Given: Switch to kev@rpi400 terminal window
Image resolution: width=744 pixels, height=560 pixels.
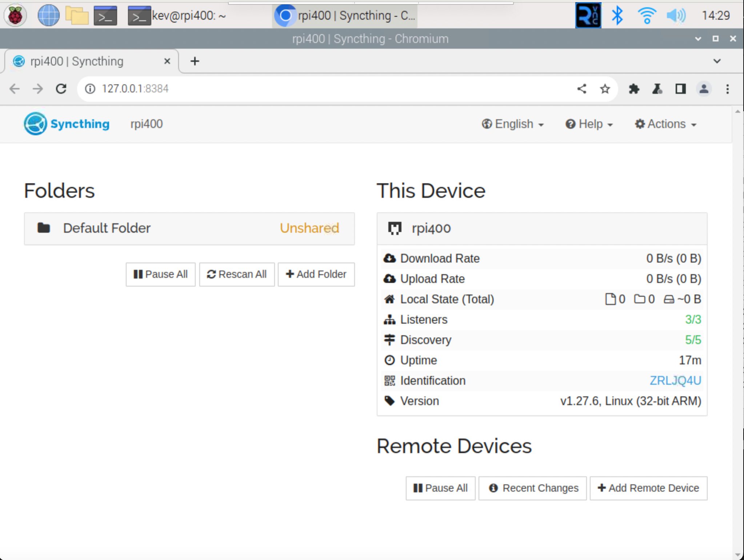Looking at the screenshot, I should [x=177, y=15].
